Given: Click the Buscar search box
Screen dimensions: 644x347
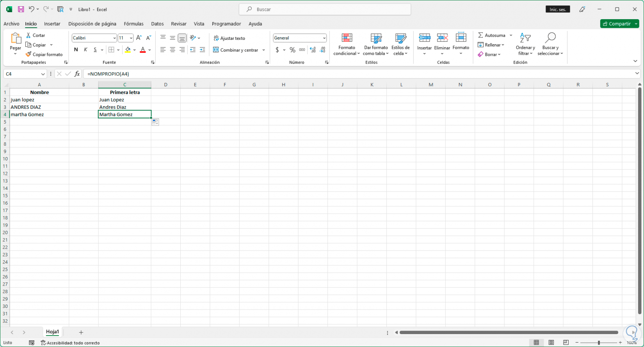Looking at the screenshot, I should pyautogui.click(x=325, y=9).
